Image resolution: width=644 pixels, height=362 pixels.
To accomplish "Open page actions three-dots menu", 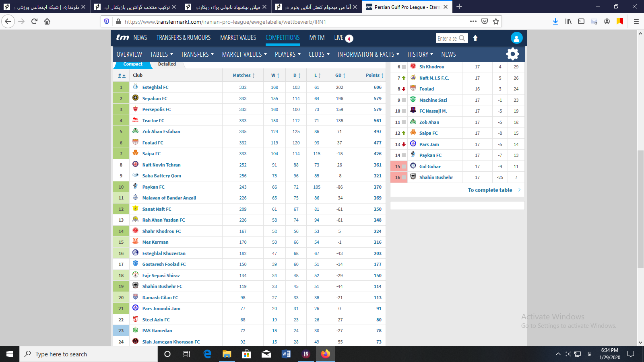I will 473,21.
